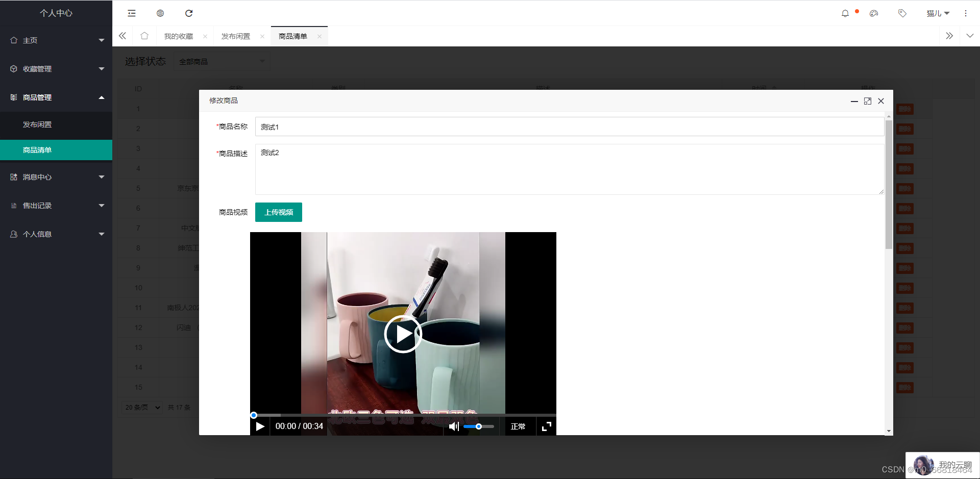Open the 20 条/页 page size dropdown
This screenshot has width=980, height=479.
(x=142, y=407)
